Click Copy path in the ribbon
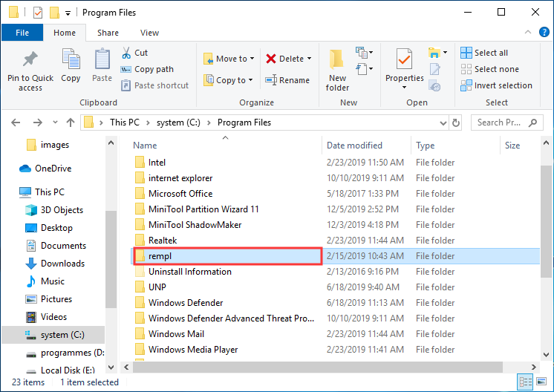 pos(147,69)
